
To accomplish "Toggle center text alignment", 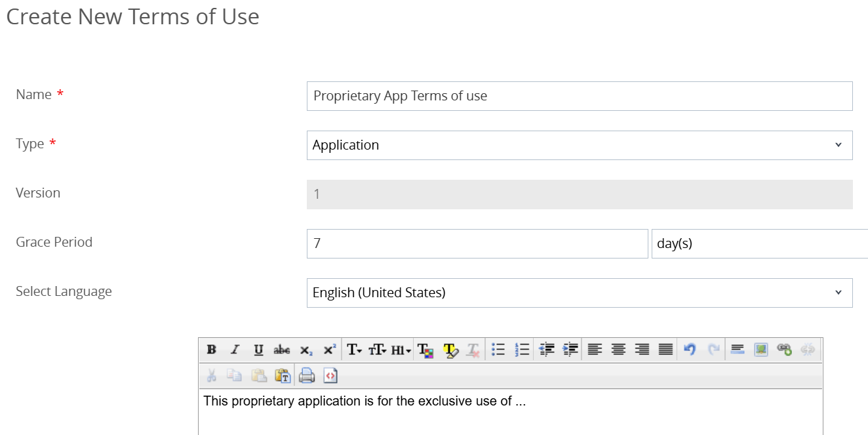I will 618,349.
